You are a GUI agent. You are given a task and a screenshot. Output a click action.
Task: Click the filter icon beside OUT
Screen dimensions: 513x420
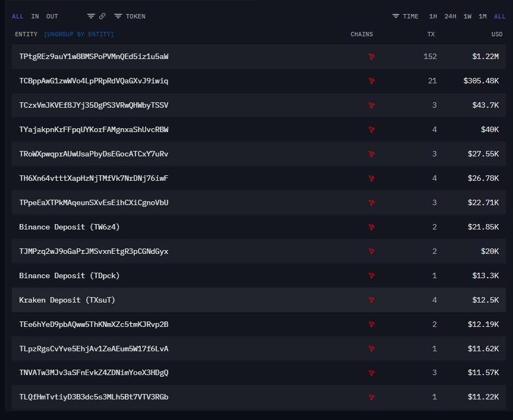click(91, 16)
